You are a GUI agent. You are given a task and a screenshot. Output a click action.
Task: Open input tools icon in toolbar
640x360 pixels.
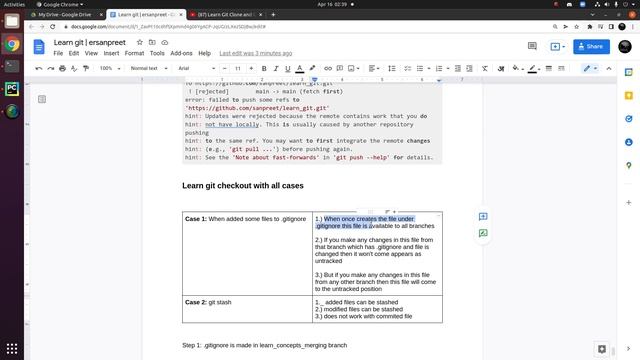[x=501, y=68]
